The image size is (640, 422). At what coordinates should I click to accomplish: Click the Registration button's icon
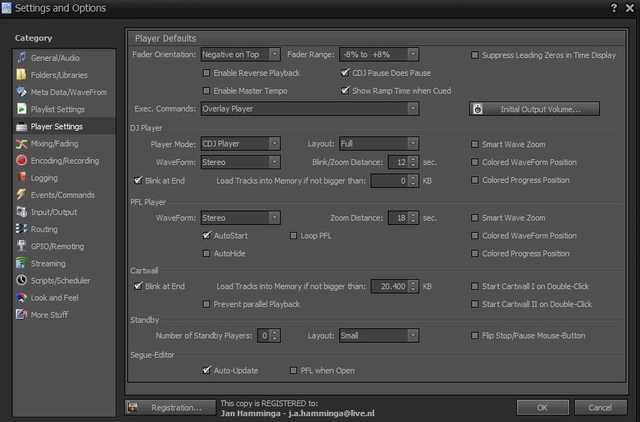point(132,407)
